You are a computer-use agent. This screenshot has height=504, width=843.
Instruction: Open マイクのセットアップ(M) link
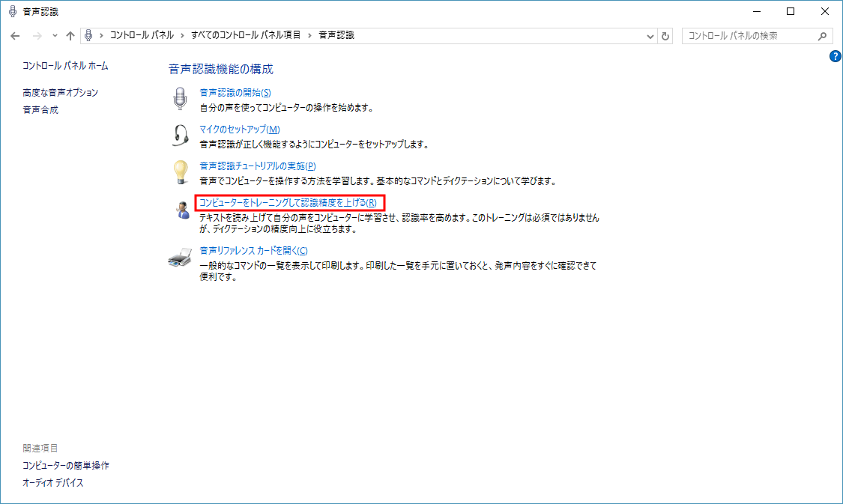tap(240, 129)
